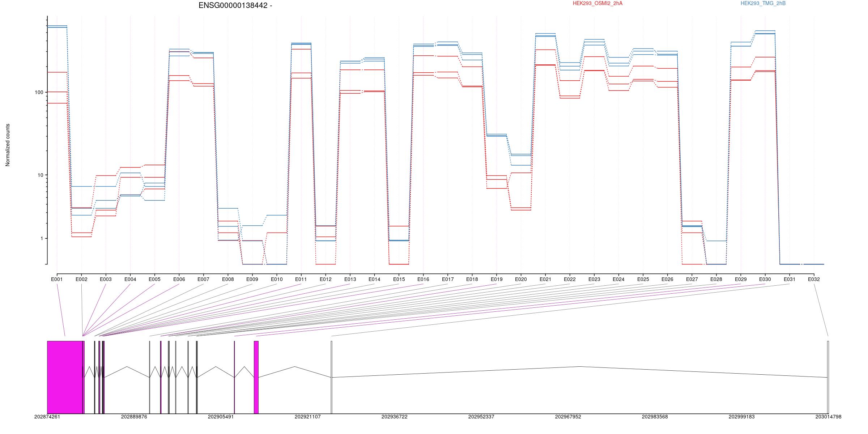Click the Normalized counts axis label

coord(8,145)
